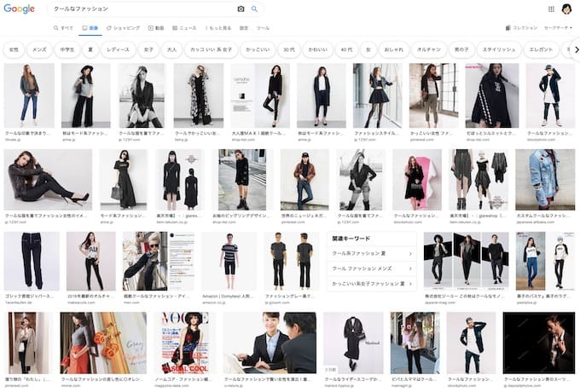Open the account profile avatar
The image size is (580, 392).
[567, 9]
